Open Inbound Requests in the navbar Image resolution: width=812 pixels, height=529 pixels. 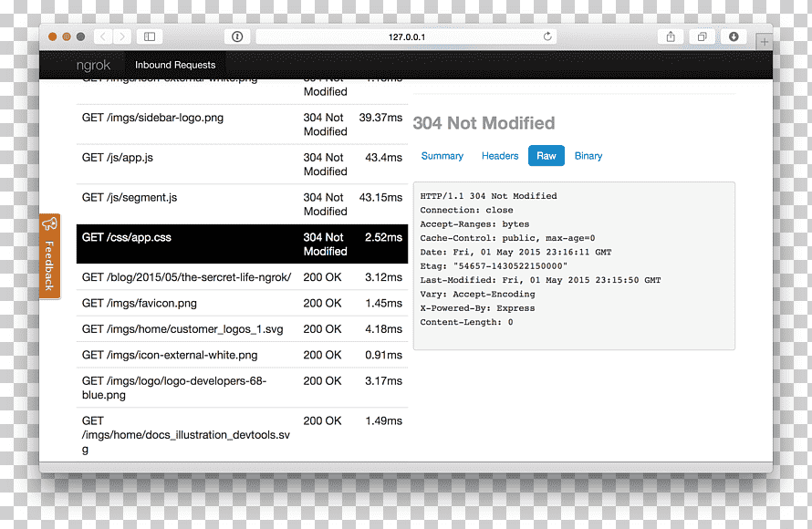[175, 66]
